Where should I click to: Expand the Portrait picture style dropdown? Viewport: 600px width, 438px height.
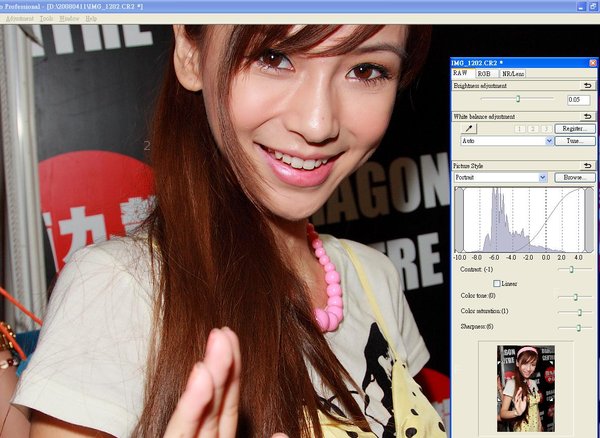point(543,177)
